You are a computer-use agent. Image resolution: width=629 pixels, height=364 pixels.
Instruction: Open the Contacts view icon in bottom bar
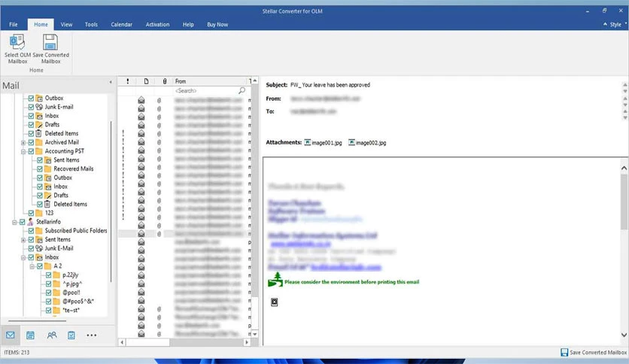[52, 335]
